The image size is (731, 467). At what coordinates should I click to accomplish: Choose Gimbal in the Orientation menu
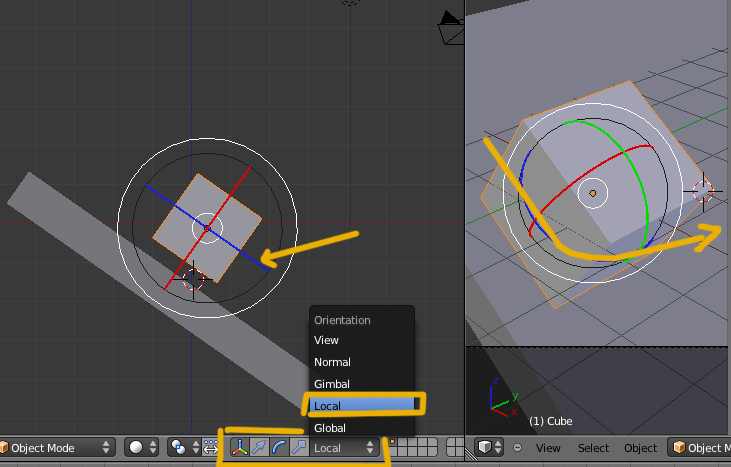coord(362,384)
